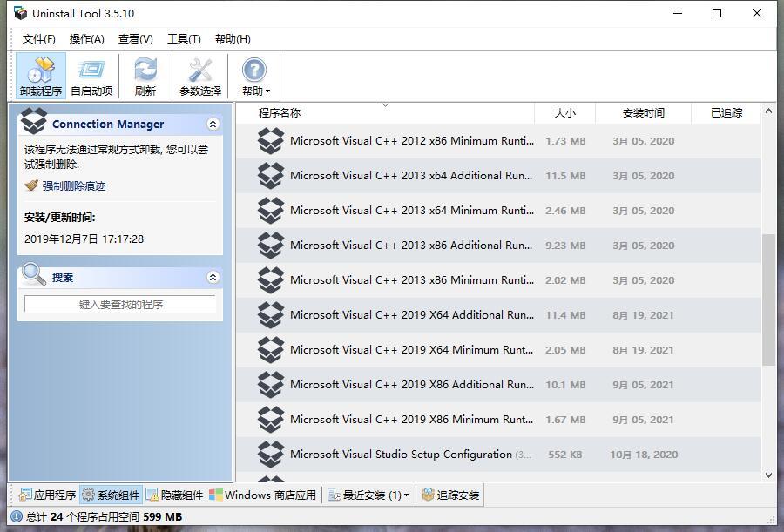The height and width of the screenshot is (532, 784).
Task: Open the 自启动项 startup items view
Action: click(x=91, y=76)
